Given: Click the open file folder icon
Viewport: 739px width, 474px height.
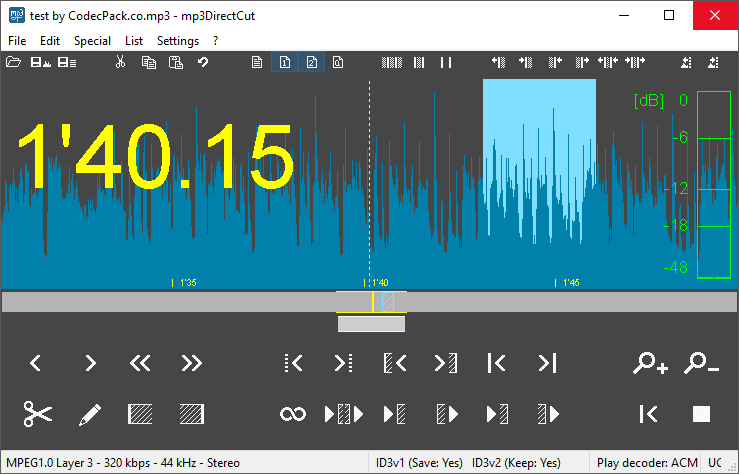Looking at the screenshot, I should click(x=13, y=62).
